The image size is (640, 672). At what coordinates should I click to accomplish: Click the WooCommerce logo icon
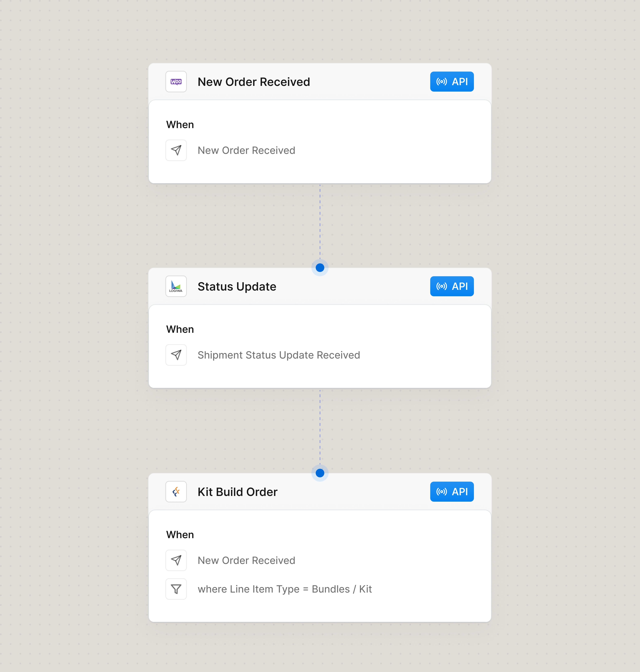[176, 82]
